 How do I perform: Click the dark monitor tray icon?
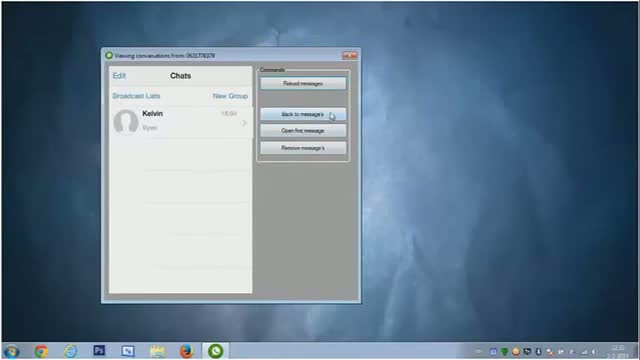pos(527,351)
